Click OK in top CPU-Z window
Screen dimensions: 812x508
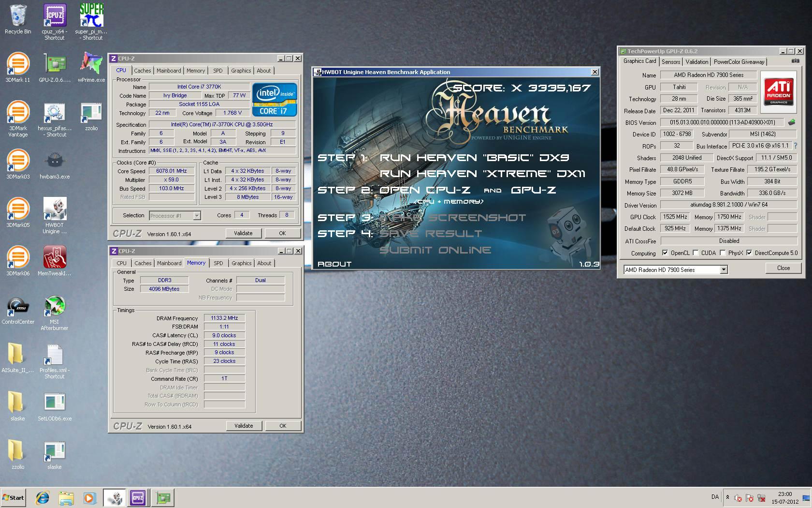click(282, 233)
